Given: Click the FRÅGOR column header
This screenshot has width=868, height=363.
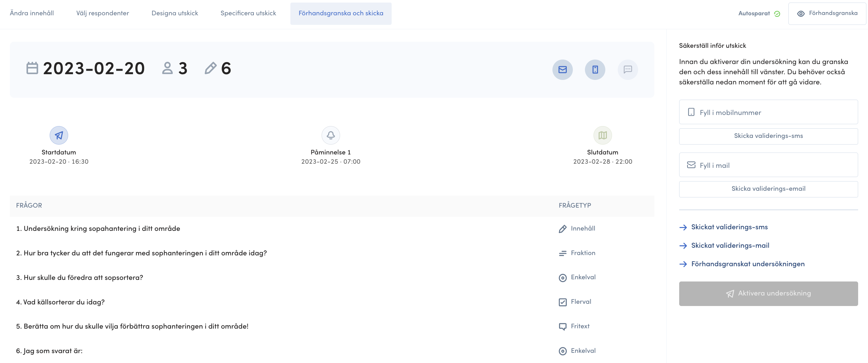Looking at the screenshot, I should click(x=29, y=206).
